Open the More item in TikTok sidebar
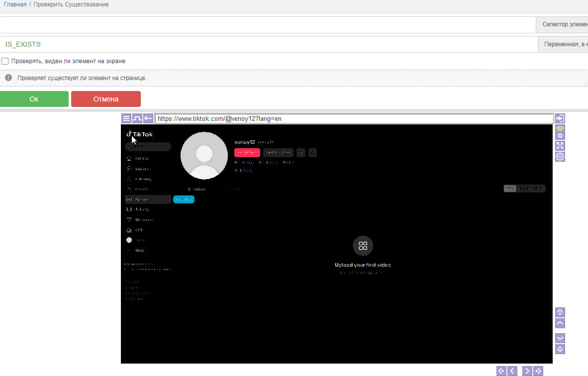Viewport: 588px width, 376px height. [x=140, y=251]
